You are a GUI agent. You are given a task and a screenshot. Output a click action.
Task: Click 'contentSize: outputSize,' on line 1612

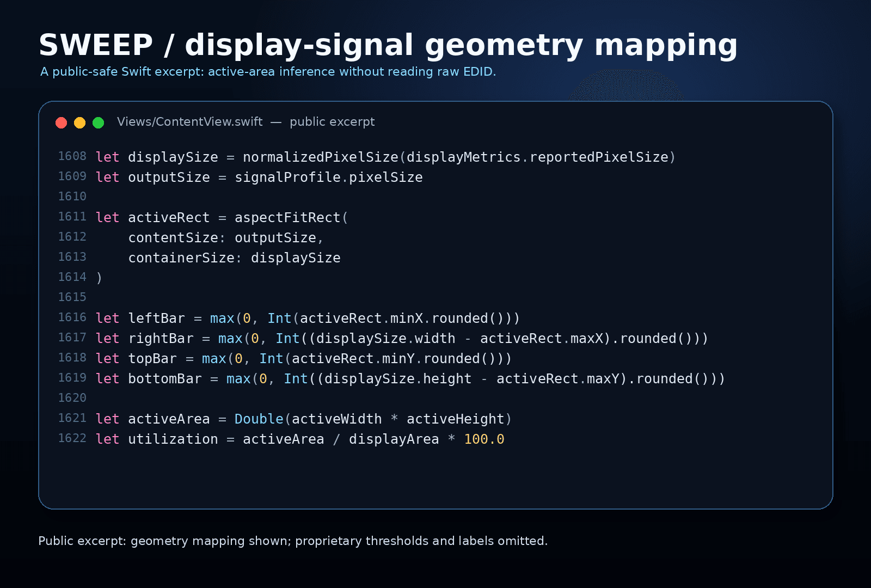tap(226, 238)
